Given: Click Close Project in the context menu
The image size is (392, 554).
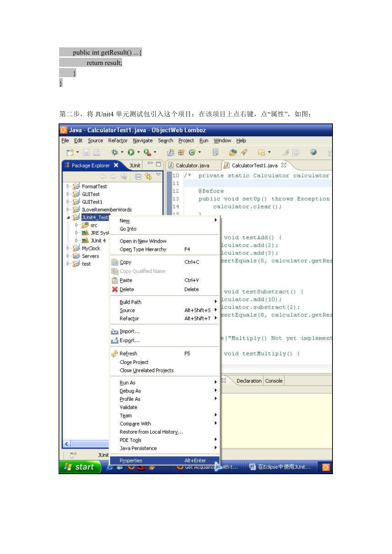Looking at the screenshot, I should click(x=165, y=362).
